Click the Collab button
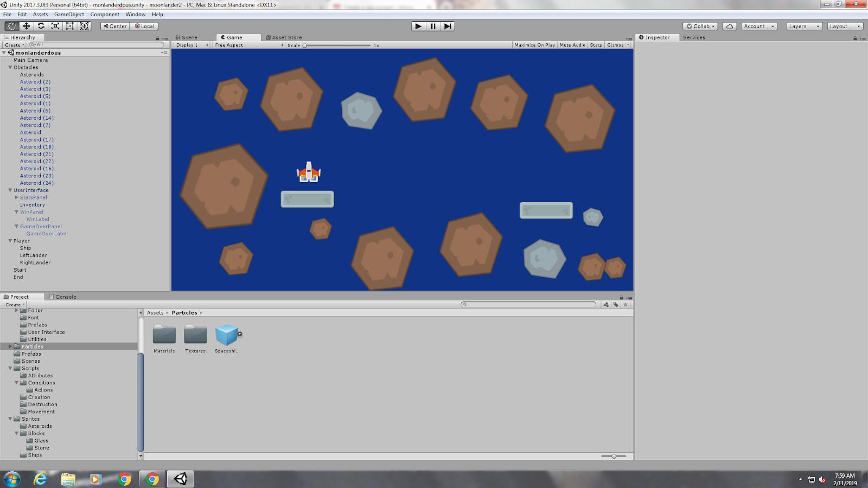The height and width of the screenshot is (488, 868). [700, 26]
